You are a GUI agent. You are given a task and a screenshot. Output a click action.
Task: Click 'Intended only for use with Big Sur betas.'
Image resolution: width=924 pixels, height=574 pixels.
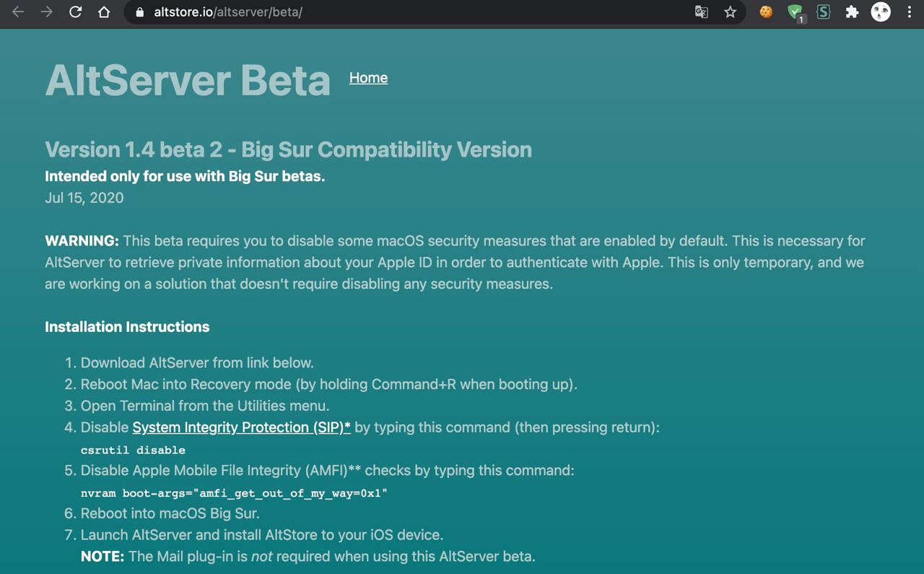pyautogui.click(x=185, y=176)
